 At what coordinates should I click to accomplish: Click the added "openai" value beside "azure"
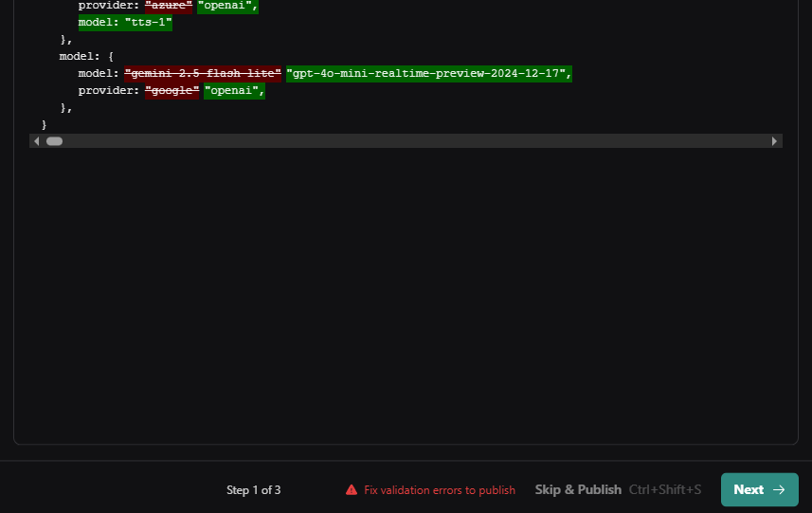(x=228, y=6)
